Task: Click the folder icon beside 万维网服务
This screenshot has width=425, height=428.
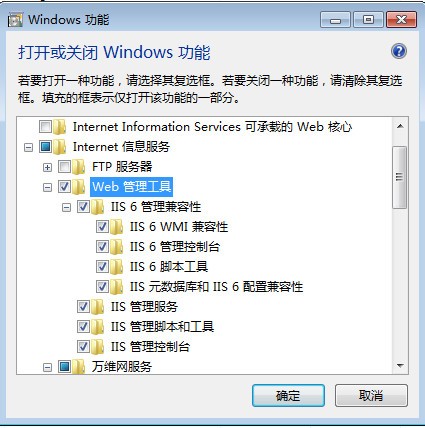Action: click(79, 367)
